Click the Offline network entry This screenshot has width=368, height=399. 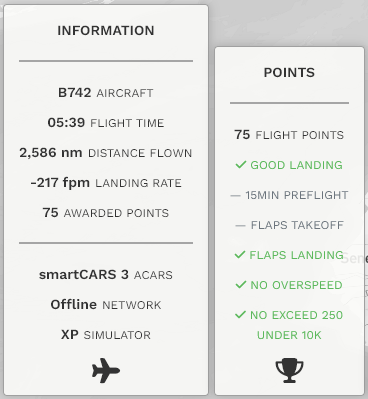[106, 305]
